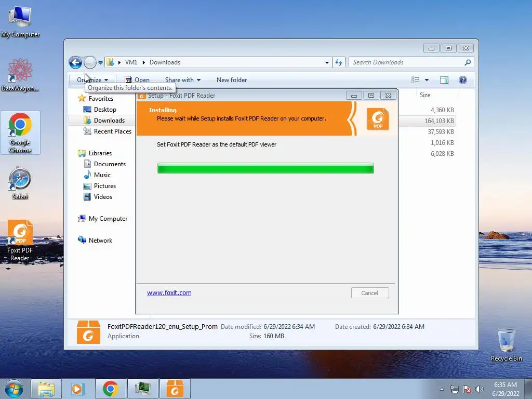Toggle the preview pane button

pyautogui.click(x=444, y=79)
